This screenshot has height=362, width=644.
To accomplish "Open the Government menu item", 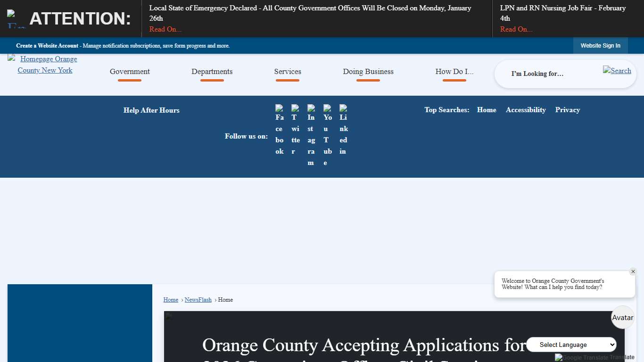I will [130, 71].
